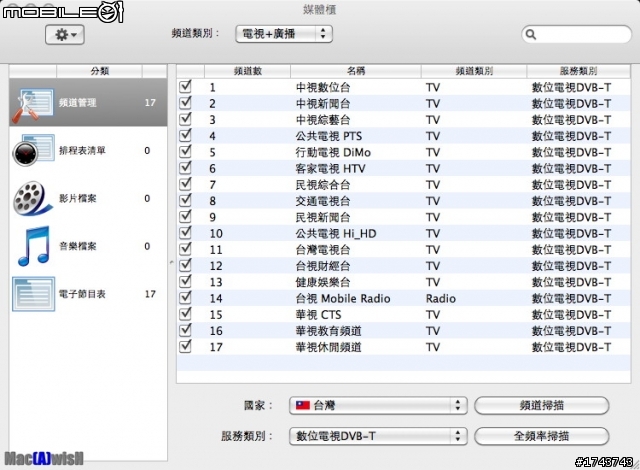Sort by 服務類別 column header
The height and width of the screenshot is (470, 640).
tap(578, 71)
